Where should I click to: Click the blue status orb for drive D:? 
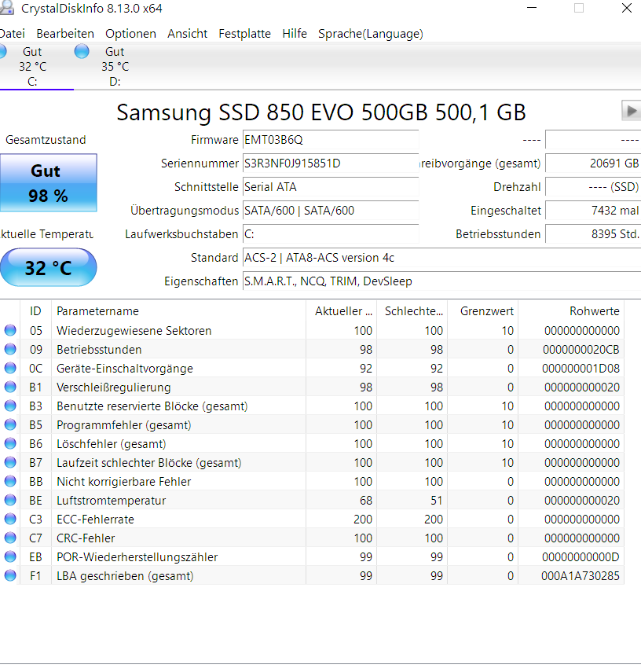(x=82, y=51)
